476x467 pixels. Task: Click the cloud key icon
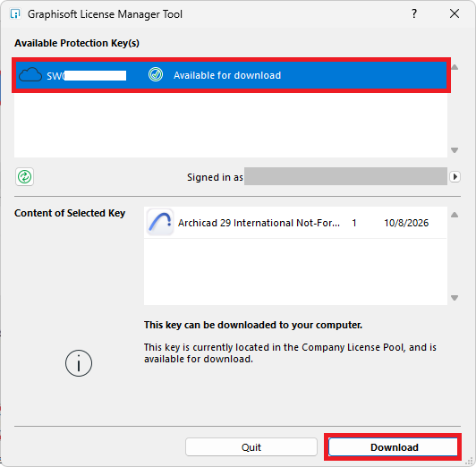point(30,74)
